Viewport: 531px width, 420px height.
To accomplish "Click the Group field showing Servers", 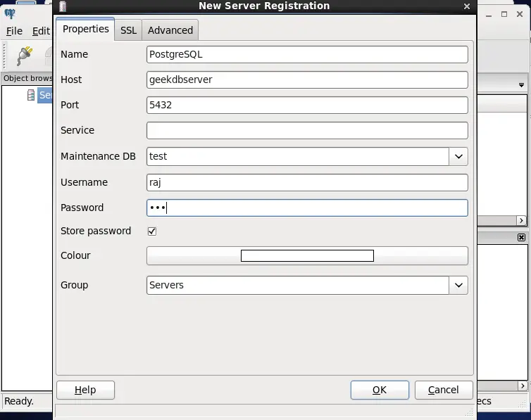I will tap(298, 286).
